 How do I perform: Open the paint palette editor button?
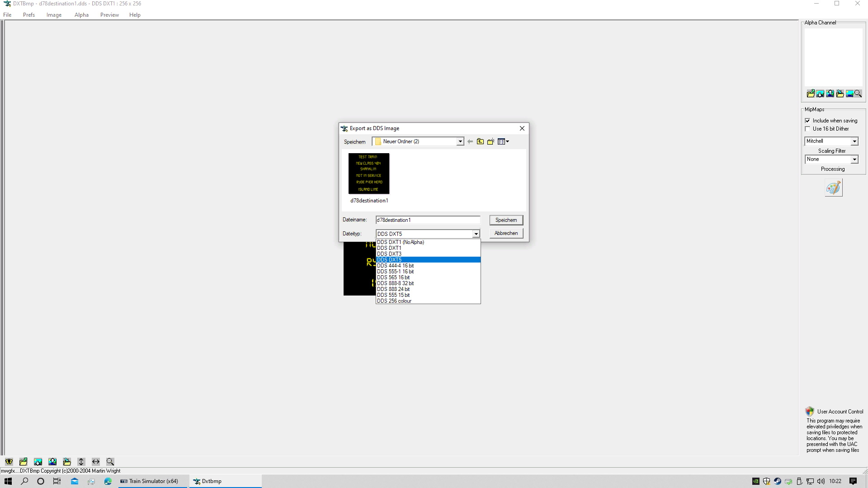pyautogui.click(x=833, y=188)
